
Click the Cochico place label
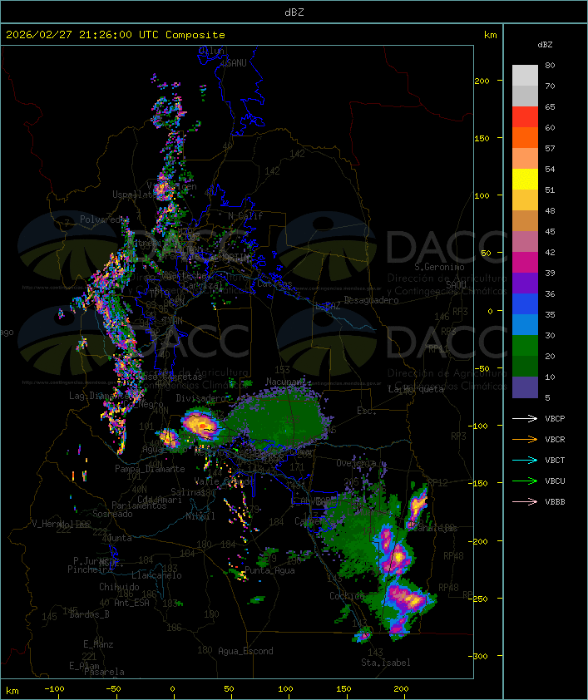click(347, 596)
